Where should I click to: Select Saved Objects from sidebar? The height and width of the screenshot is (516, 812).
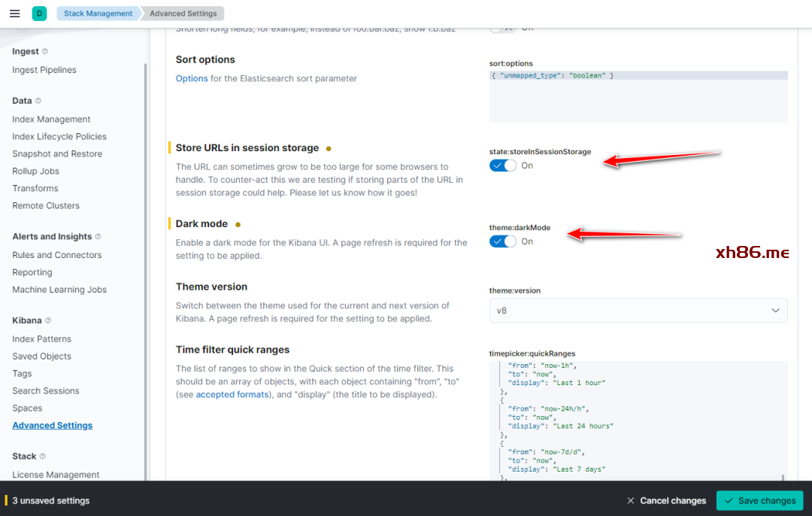(x=41, y=357)
